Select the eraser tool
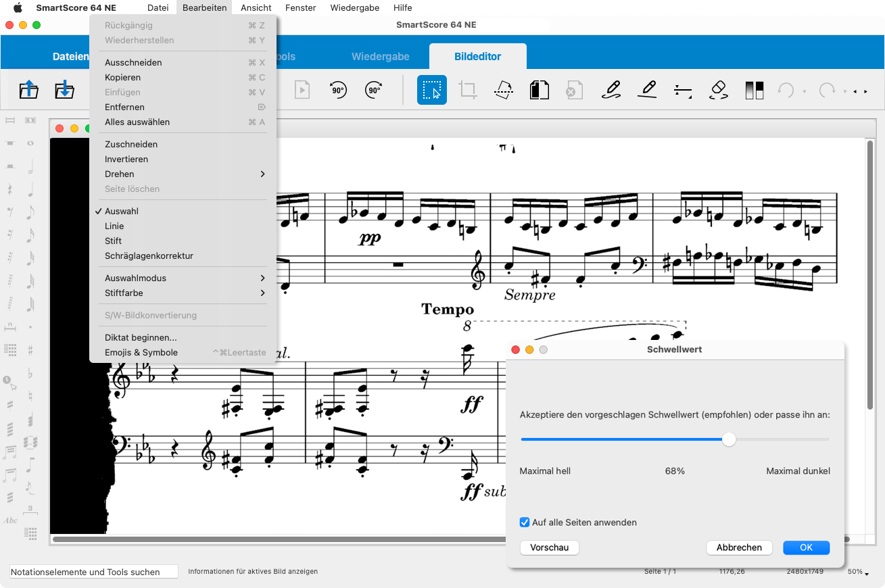Image resolution: width=885 pixels, height=588 pixels. click(719, 90)
